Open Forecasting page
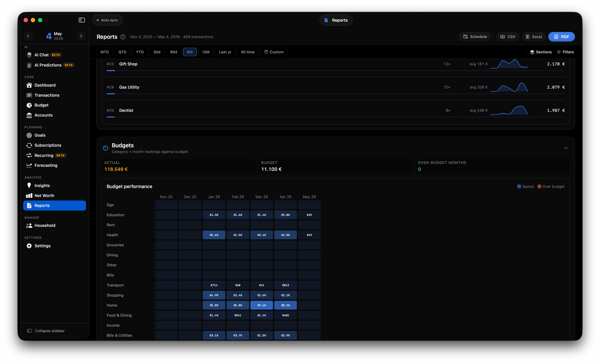This screenshot has width=600, height=364. (x=55, y=165)
